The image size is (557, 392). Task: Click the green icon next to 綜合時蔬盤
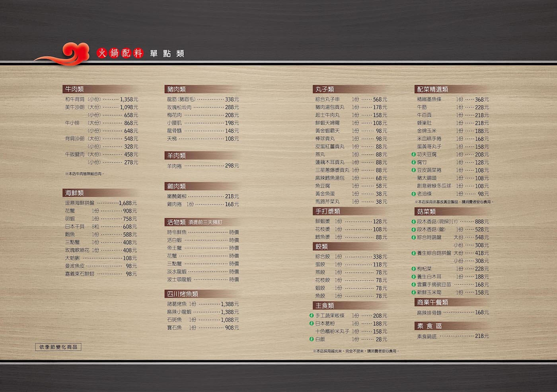414,238
